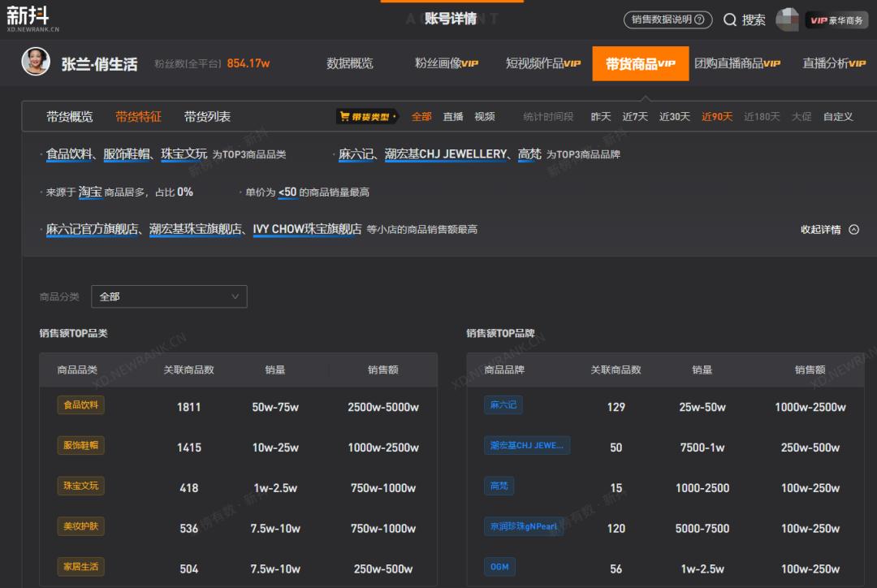Click 食品饮料 category tag in table
This screenshot has height=588, width=877.
80,405
